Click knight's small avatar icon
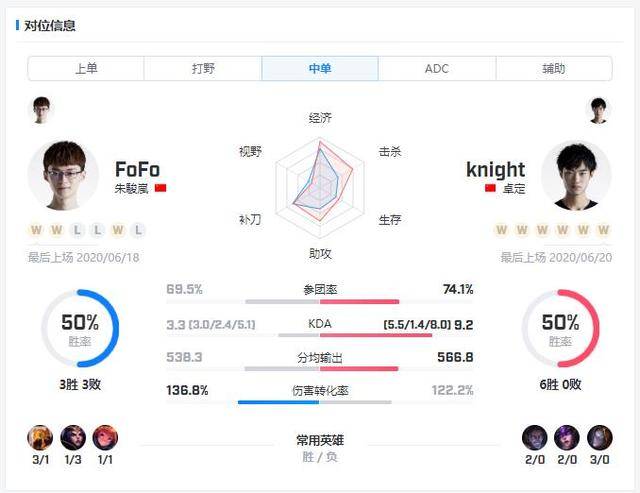This screenshot has height=493, width=640. pyautogui.click(x=598, y=109)
